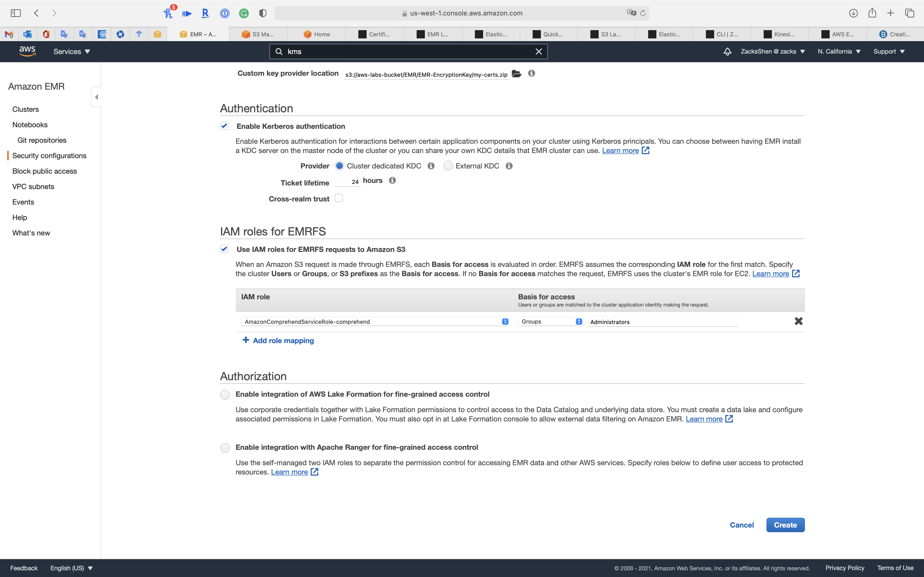This screenshot has width=924, height=577.
Task: Uncheck Enable Kerberos authentication
Action: coord(224,126)
